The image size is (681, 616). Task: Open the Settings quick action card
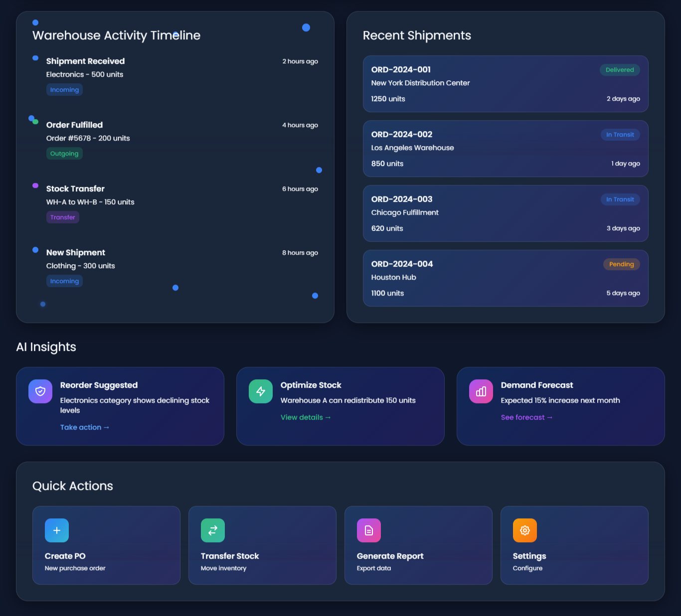(x=574, y=545)
